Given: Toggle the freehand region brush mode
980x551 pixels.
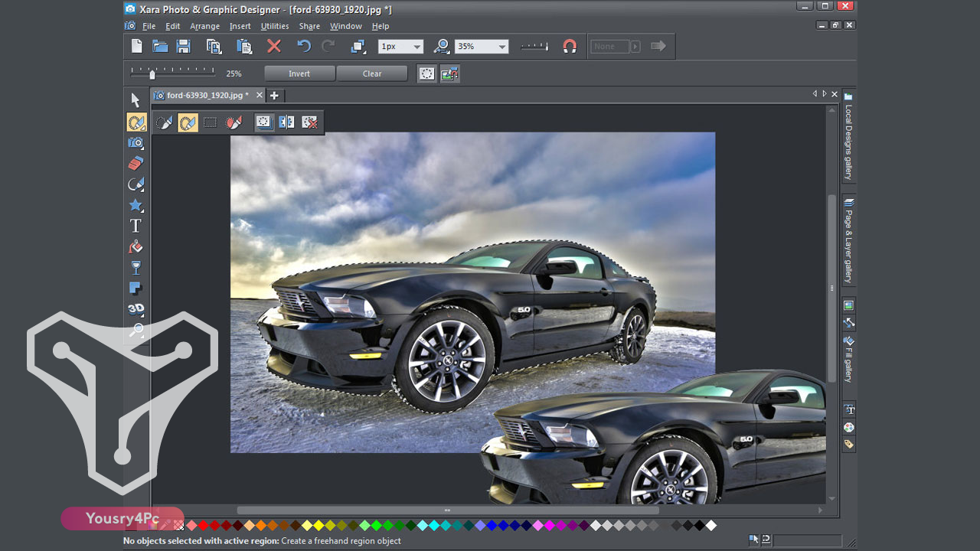Looking at the screenshot, I should pos(188,122).
